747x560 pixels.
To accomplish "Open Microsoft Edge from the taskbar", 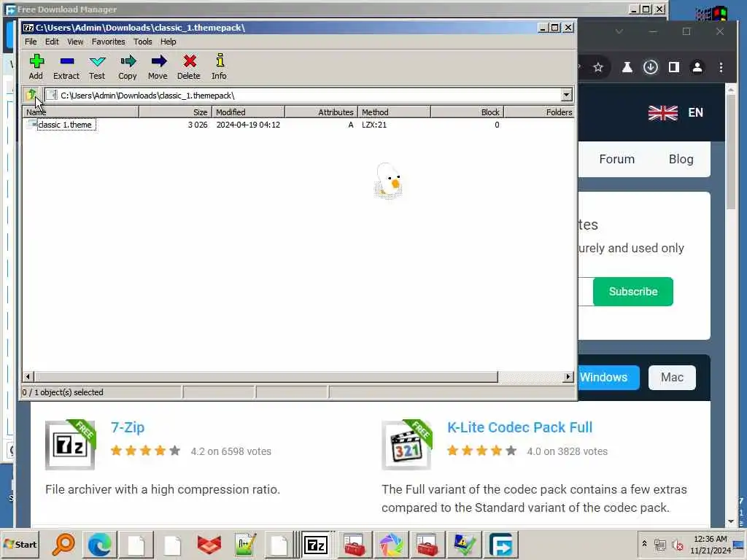I will [99, 544].
